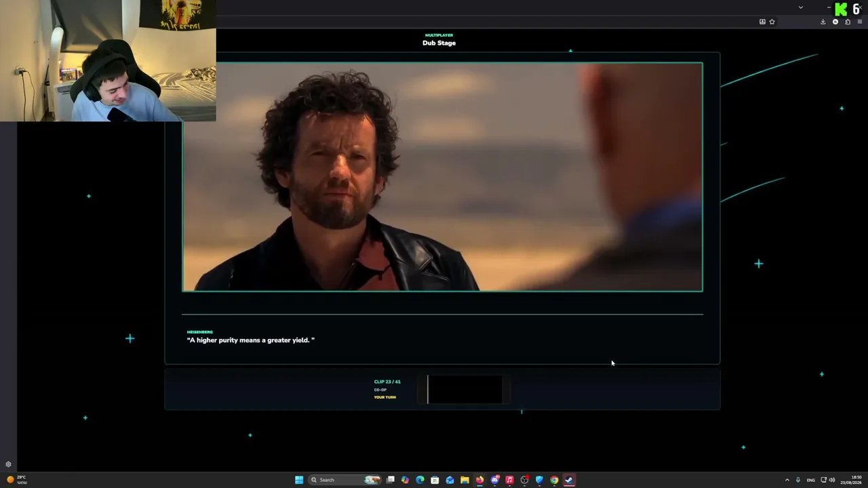Open the weather widget on the taskbar
Screen dimensions: 868x488
16,480
